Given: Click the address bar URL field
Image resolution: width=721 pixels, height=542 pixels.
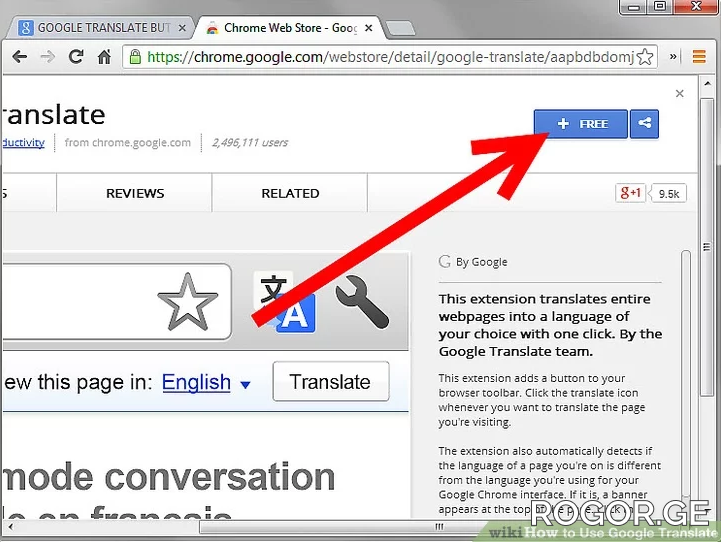Looking at the screenshot, I should (390, 57).
